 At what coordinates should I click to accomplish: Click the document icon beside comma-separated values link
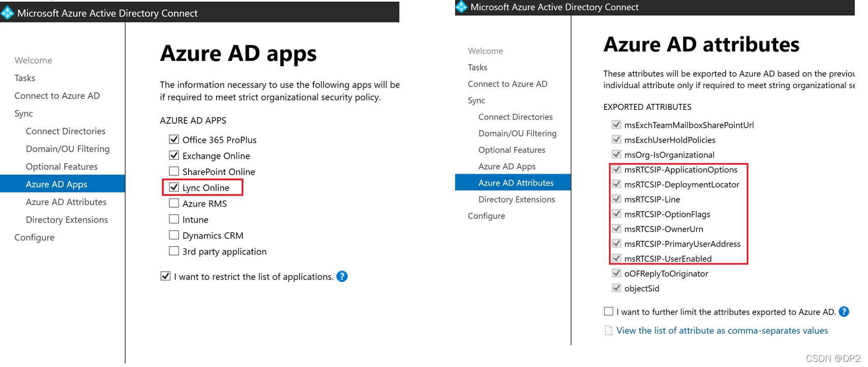(608, 330)
